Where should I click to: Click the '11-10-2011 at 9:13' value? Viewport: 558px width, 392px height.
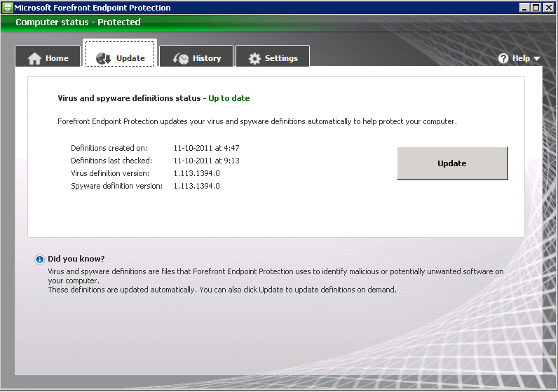click(206, 161)
